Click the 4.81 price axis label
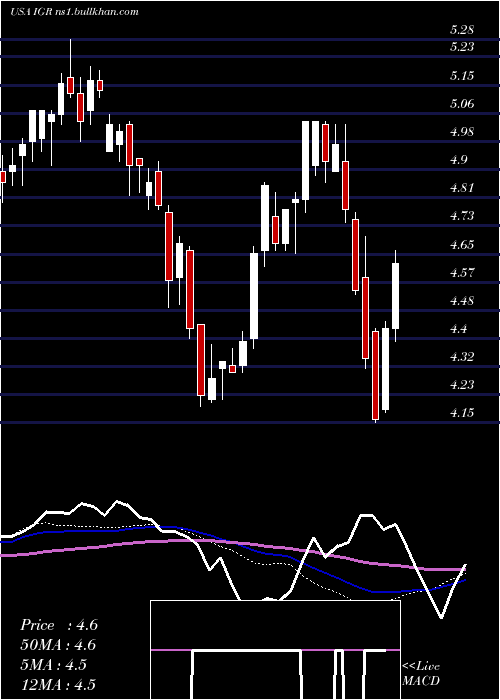The height and width of the screenshot is (700, 500). tap(461, 188)
